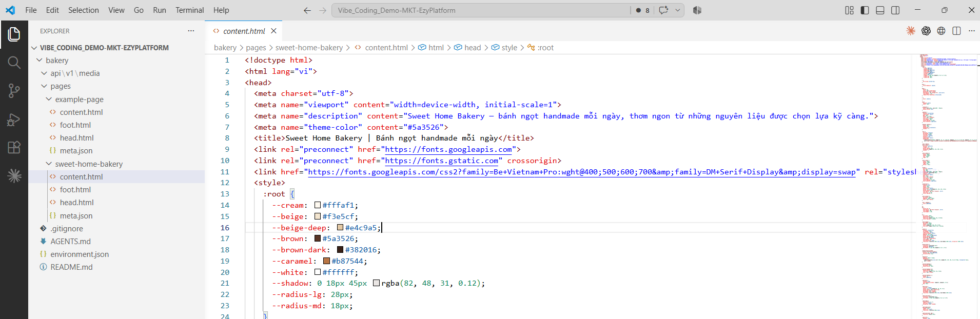The image size is (980, 319).
Task: Open the ChatGPT Codex icon in editor toolbar
Action: pyautogui.click(x=926, y=31)
